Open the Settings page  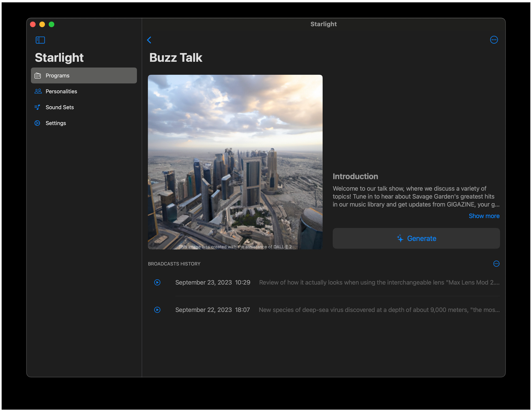[56, 123]
